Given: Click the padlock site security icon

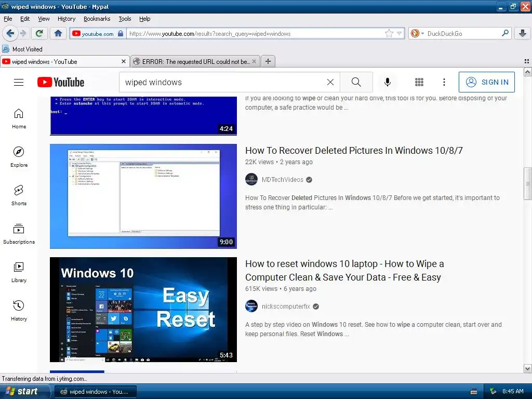Looking at the screenshot, I should pos(121,33).
